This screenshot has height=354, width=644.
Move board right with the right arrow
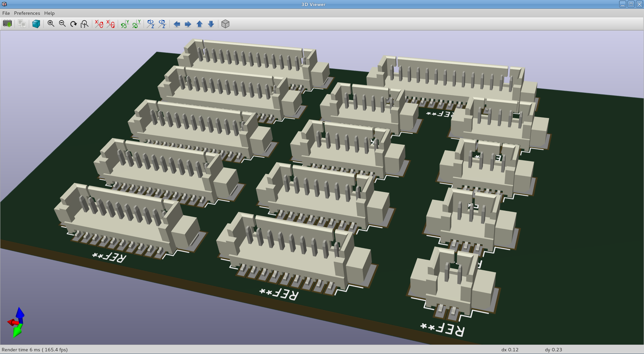(188, 24)
